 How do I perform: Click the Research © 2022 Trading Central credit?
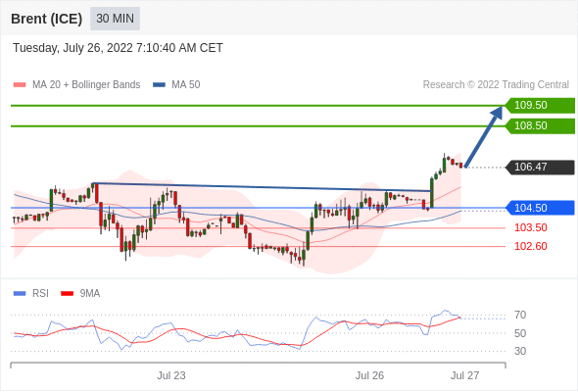496,85
